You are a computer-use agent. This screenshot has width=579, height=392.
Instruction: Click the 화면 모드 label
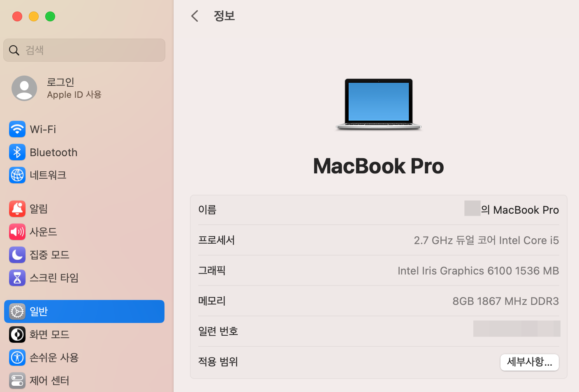pyautogui.click(x=49, y=334)
